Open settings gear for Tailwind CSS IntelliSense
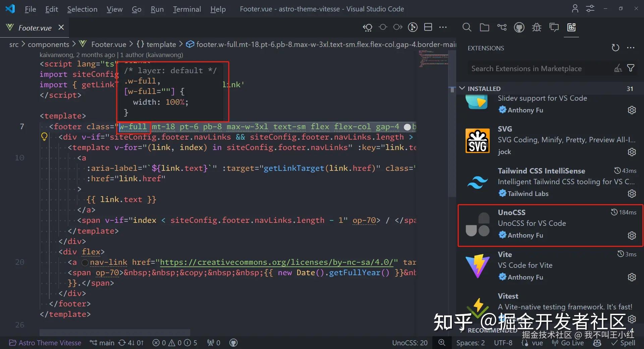The image size is (644, 349). 632,194
